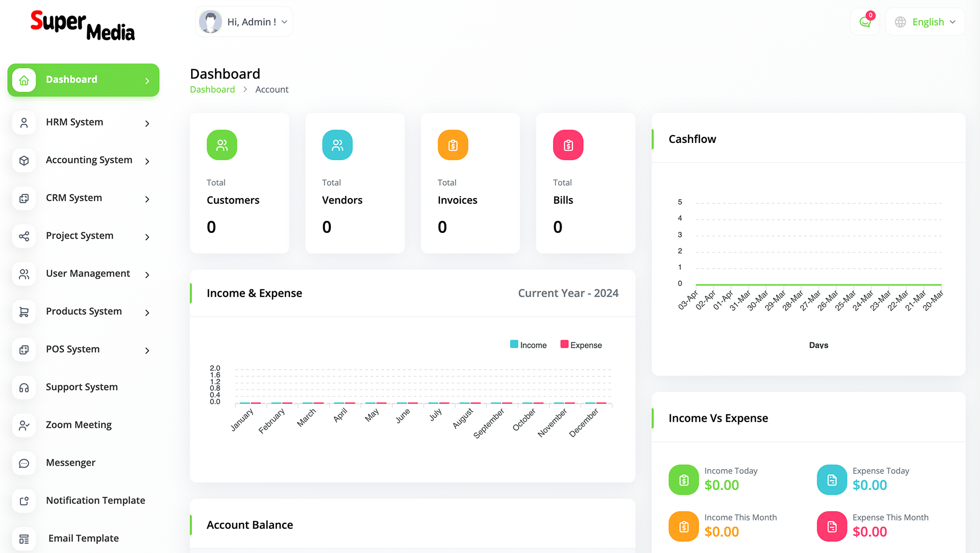The width and height of the screenshot is (980, 553).
Task: Toggle Income series in chart legend
Action: pyautogui.click(x=528, y=345)
